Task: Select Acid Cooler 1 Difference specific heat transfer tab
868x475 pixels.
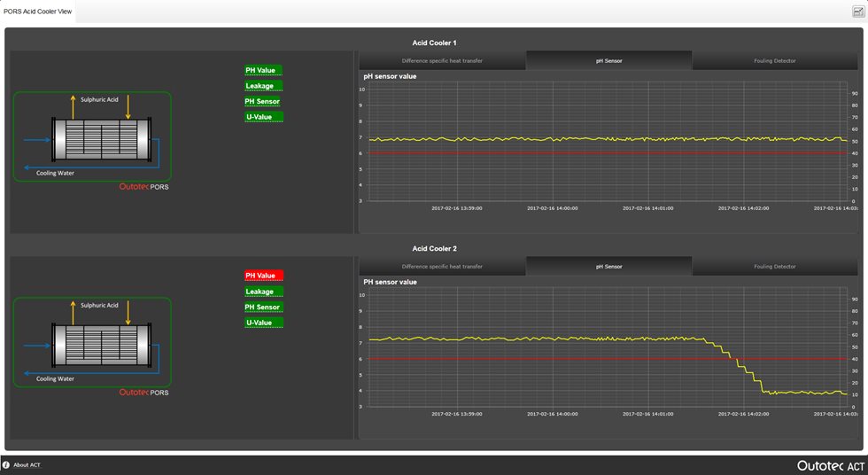Action: pos(442,61)
